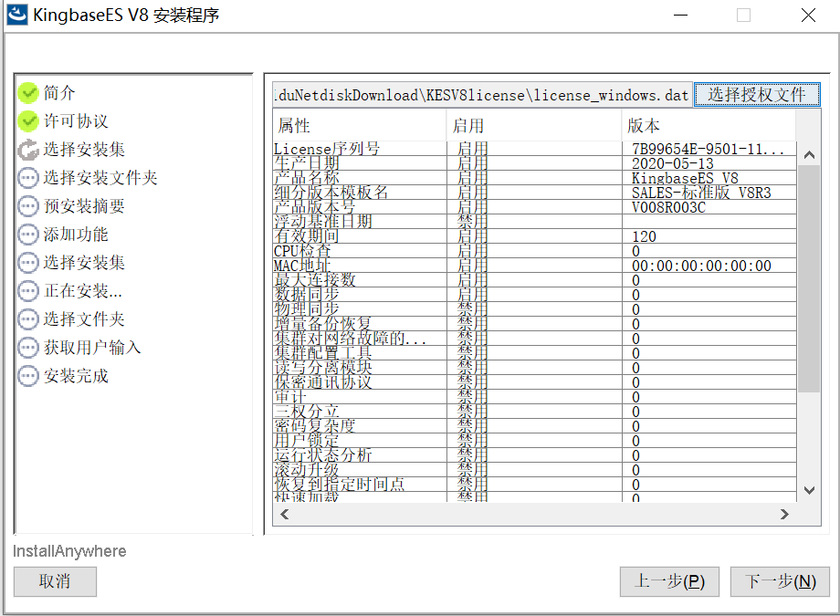Select the 密码复杂度 row
The width and height of the screenshot is (840, 616).
pos(535,426)
